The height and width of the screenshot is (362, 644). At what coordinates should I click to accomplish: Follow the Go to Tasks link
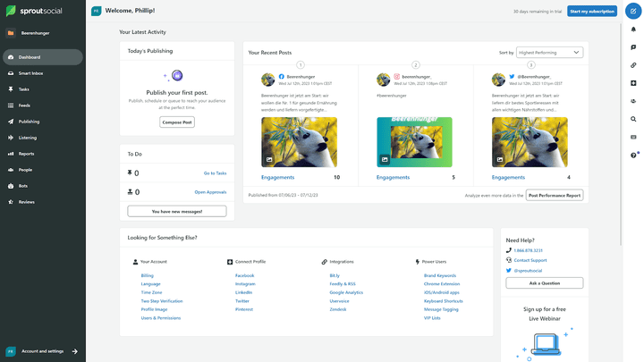216,173
